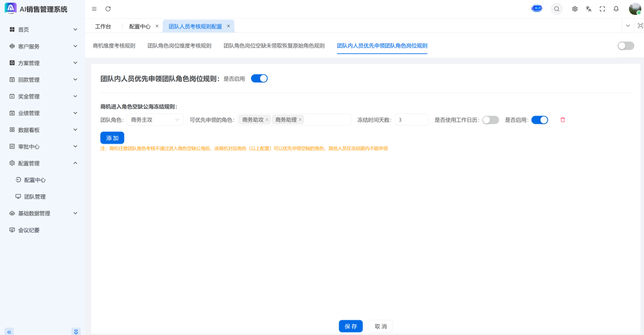Click the 冻结时间天数 input field
Viewport: 644px width, 335px height.
[411, 120]
